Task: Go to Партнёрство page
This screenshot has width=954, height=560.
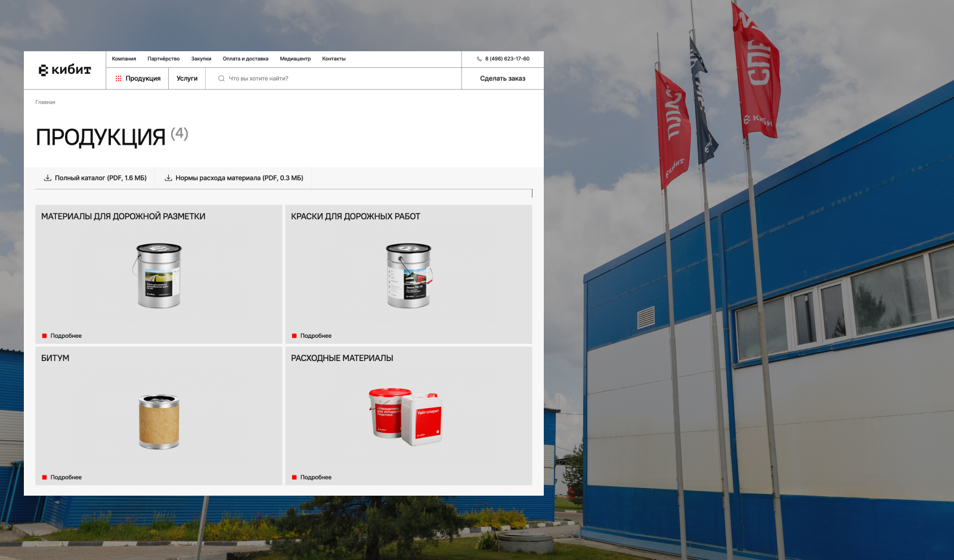Action: pos(163,59)
